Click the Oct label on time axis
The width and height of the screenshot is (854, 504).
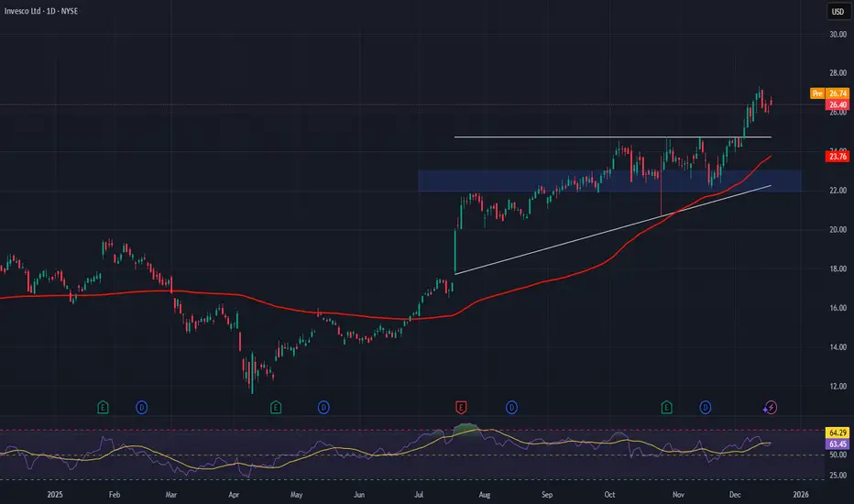pyautogui.click(x=609, y=495)
